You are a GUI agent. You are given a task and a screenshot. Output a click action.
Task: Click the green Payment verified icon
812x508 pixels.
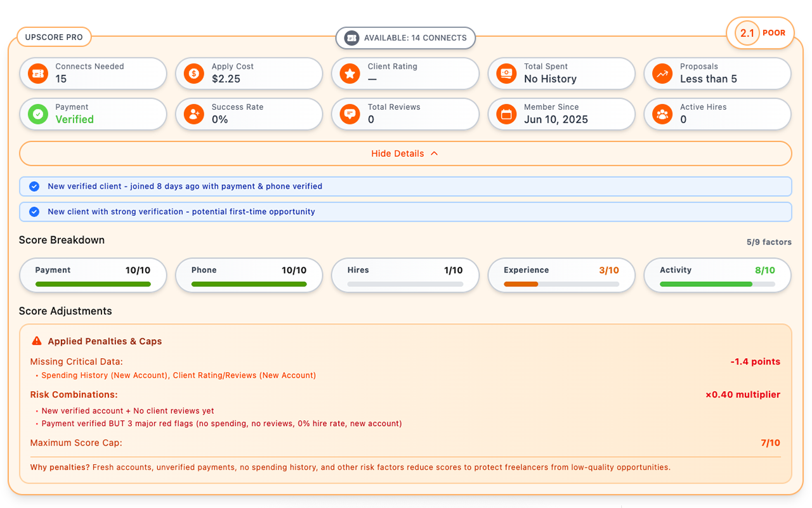click(x=37, y=114)
